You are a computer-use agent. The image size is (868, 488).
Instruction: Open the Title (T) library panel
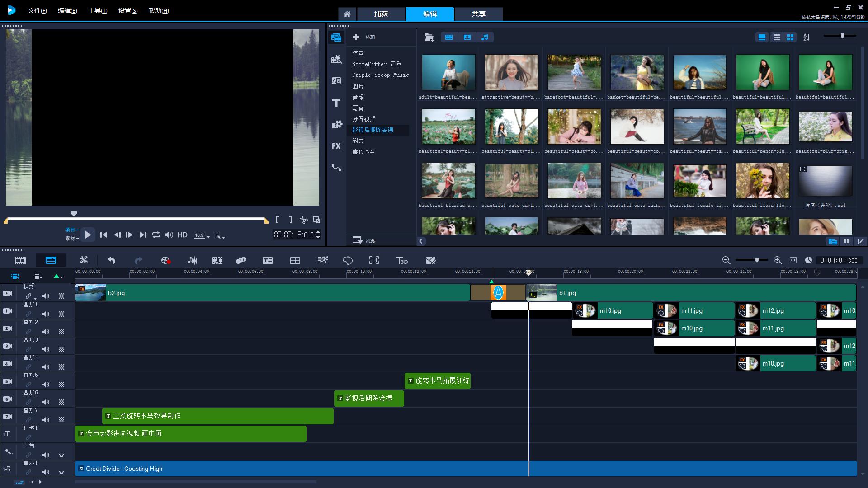[336, 103]
